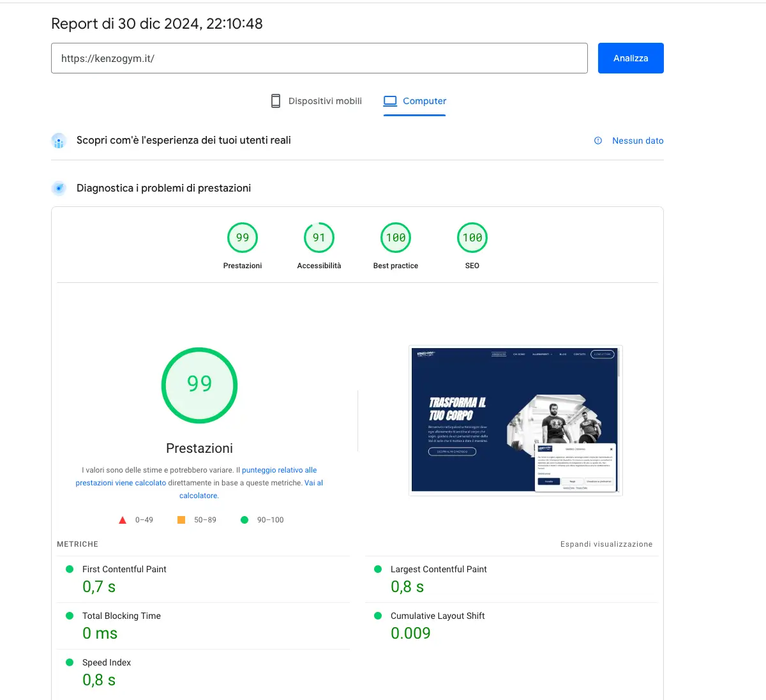The width and height of the screenshot is (766, 700).
Task: Click the Accessibilità score gauge showing 91
Action: point(319,237)
